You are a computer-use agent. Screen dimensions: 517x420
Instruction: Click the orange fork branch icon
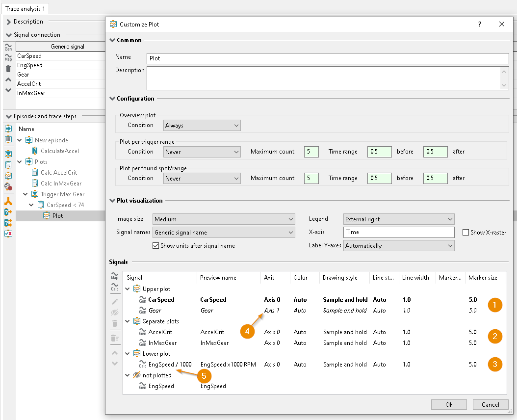pos(8,201)
